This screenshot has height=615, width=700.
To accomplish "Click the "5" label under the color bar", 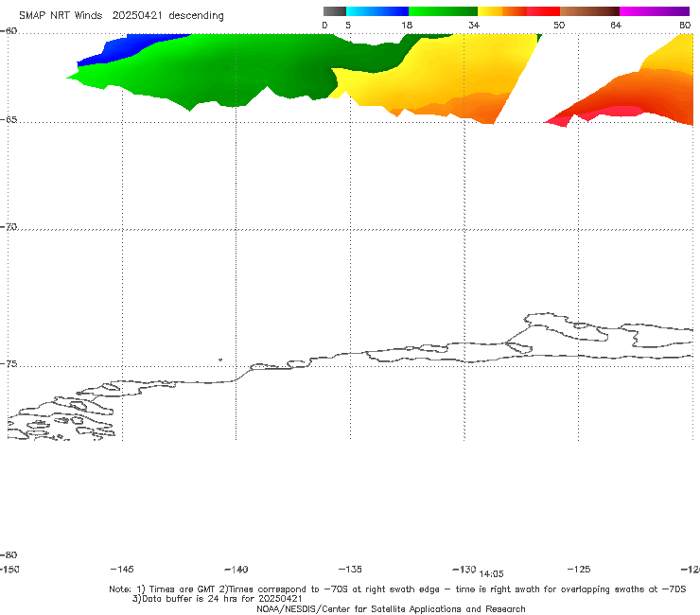I will (348, 25).
